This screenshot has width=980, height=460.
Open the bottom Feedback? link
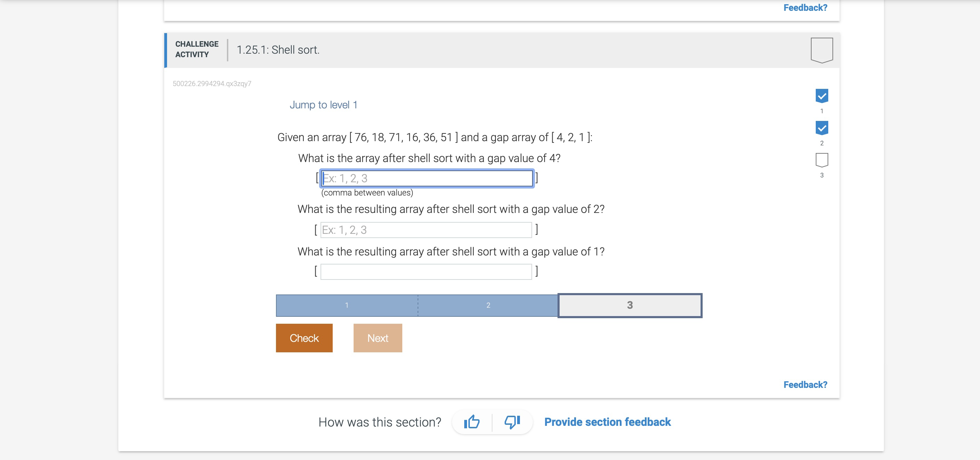click(805, 385)
